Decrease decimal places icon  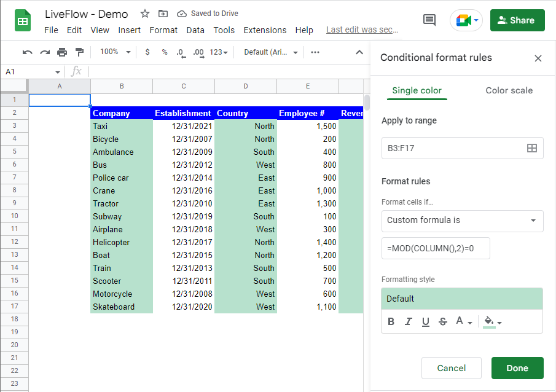(x=181, y=52)
